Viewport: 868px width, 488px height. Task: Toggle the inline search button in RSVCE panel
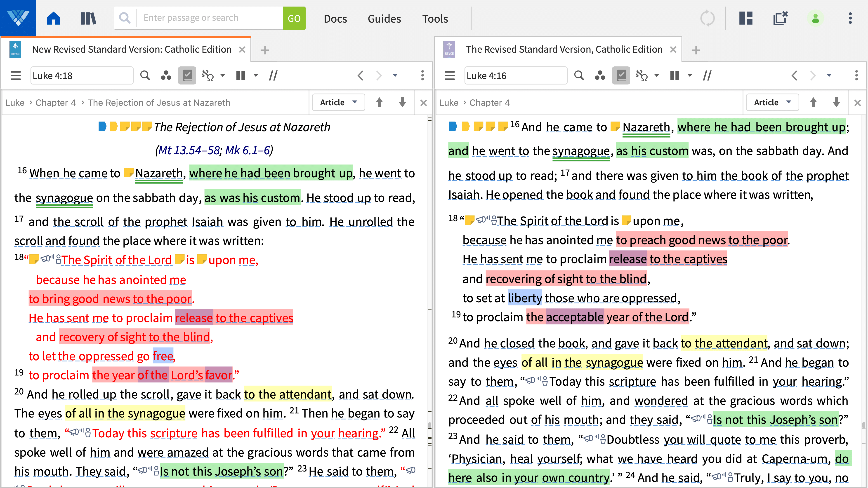pyautogui.click(x=621, y=75)
